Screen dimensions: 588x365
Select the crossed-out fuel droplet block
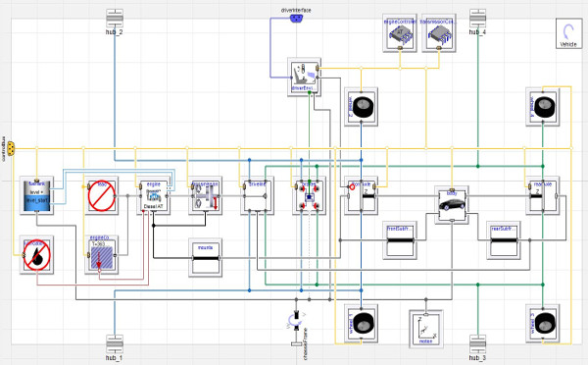point(37,255)
